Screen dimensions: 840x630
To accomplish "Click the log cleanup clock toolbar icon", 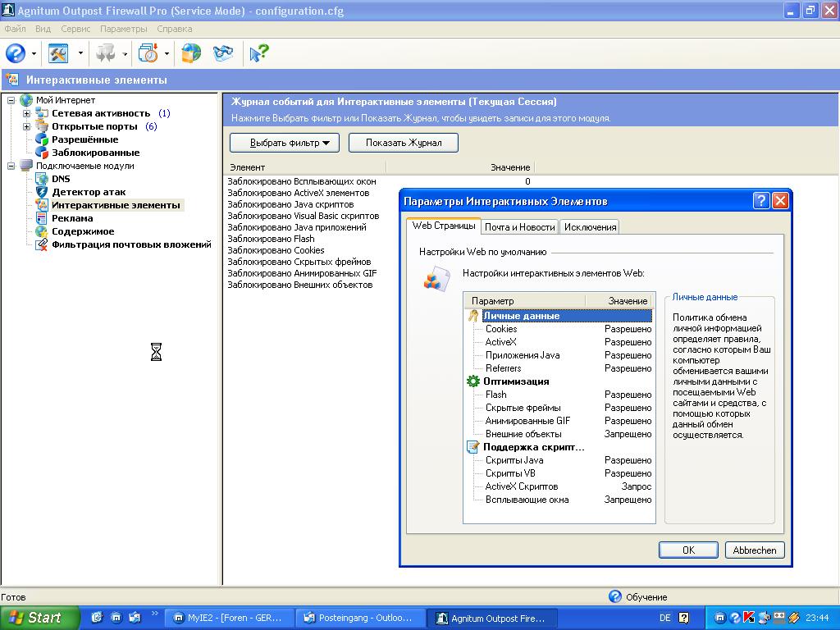I will [148, 53].
